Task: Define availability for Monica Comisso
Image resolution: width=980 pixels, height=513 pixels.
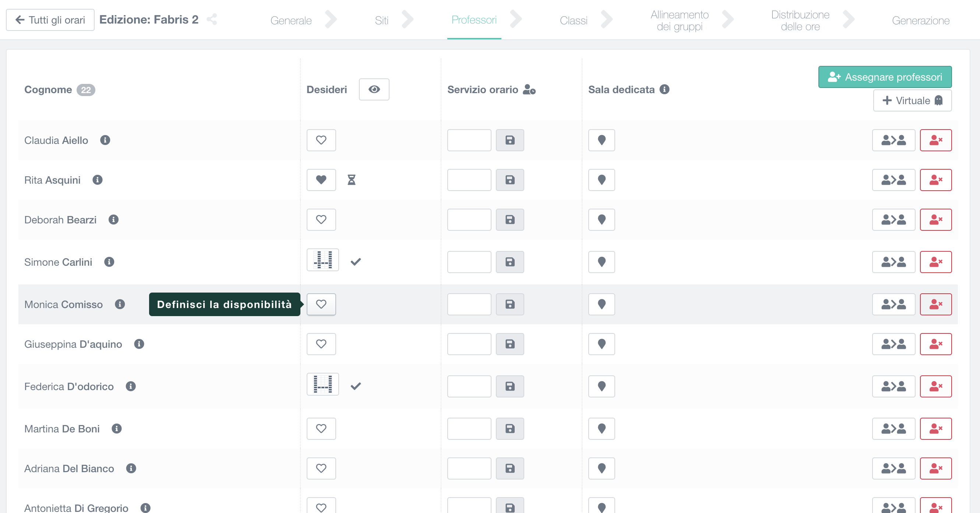Action: (x=321, y=304)
